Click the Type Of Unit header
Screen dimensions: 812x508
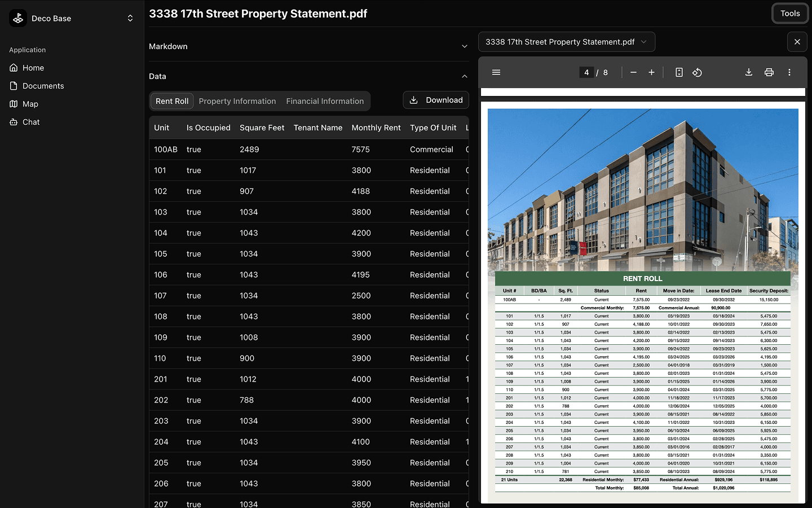tap(433, 128)
